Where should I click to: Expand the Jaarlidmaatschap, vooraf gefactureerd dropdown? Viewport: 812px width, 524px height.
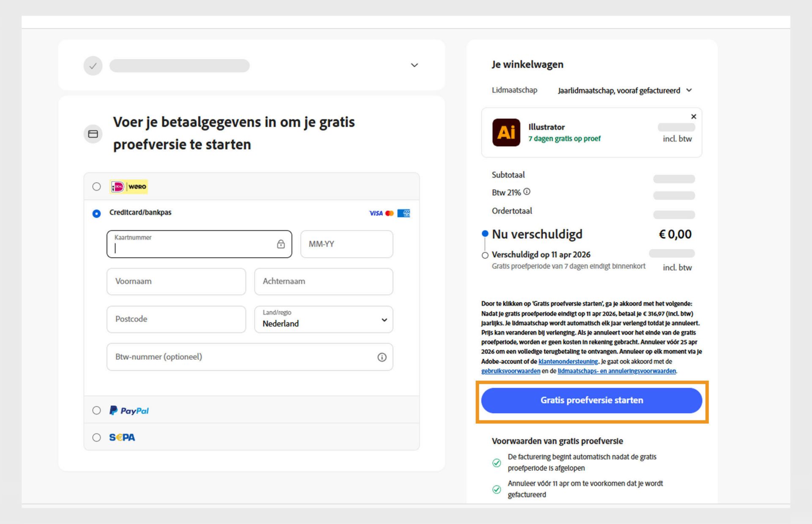tap(689, 90)
